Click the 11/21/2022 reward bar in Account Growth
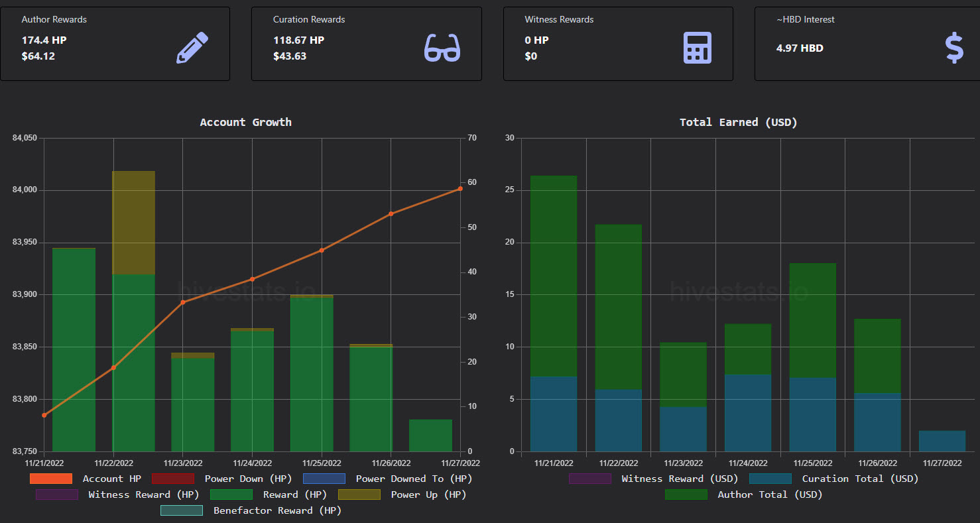Viewport: 980px width, 523px height. click(x=74, y=350)
